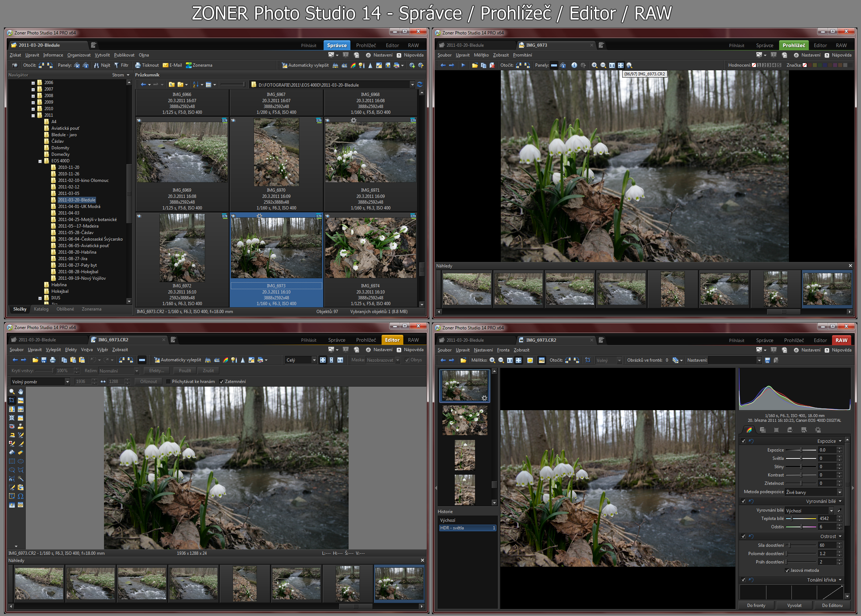The image size is (861, 616).
Task: Select the lasso selection tool in Editor
Action: (12, 470)
